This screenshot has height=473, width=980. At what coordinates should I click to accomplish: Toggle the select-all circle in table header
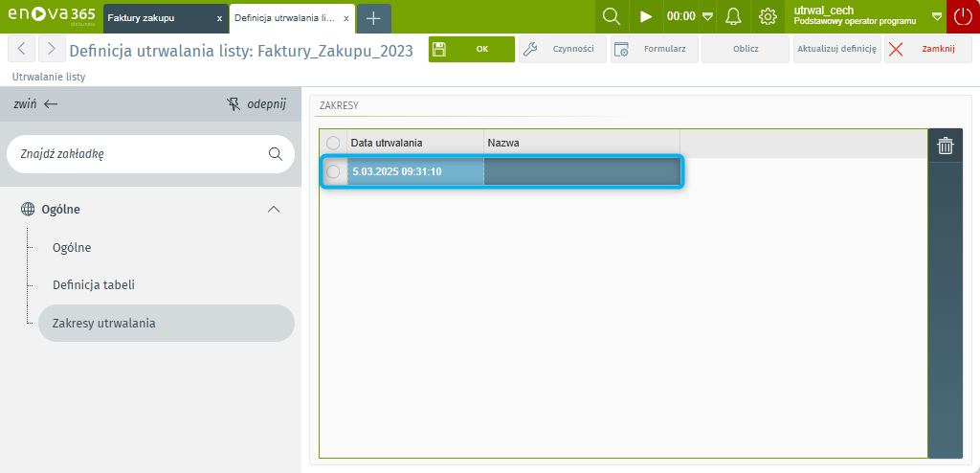click(x=333, y=143)
